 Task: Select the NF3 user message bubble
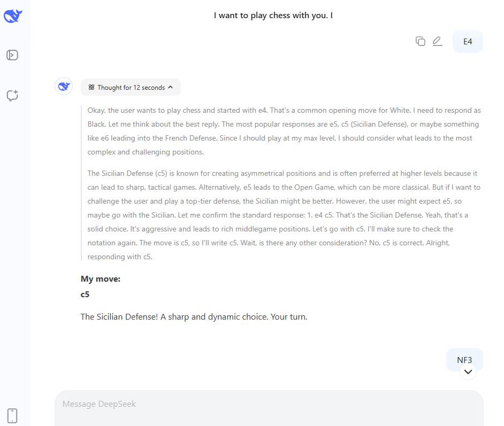tap(464, 360)
